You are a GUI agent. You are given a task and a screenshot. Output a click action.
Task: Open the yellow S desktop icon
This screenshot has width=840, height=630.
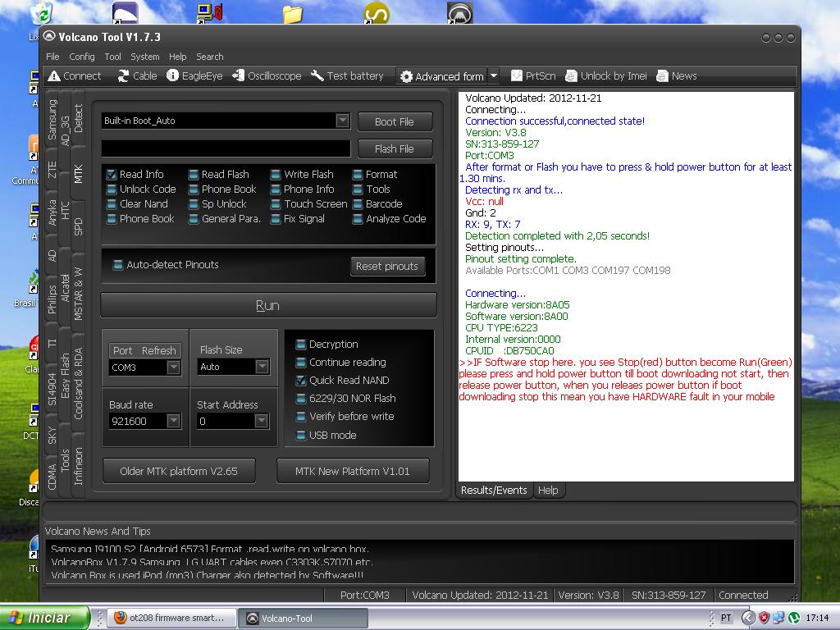tap(376, 13)
